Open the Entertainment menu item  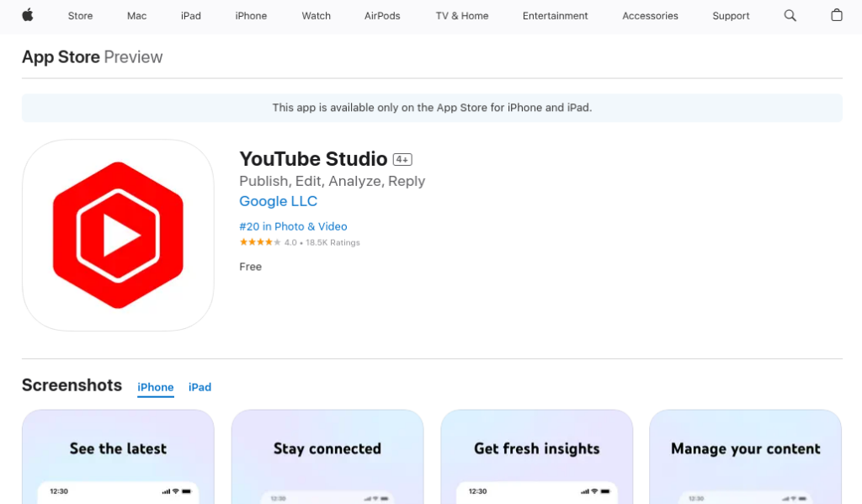[555, 15]
